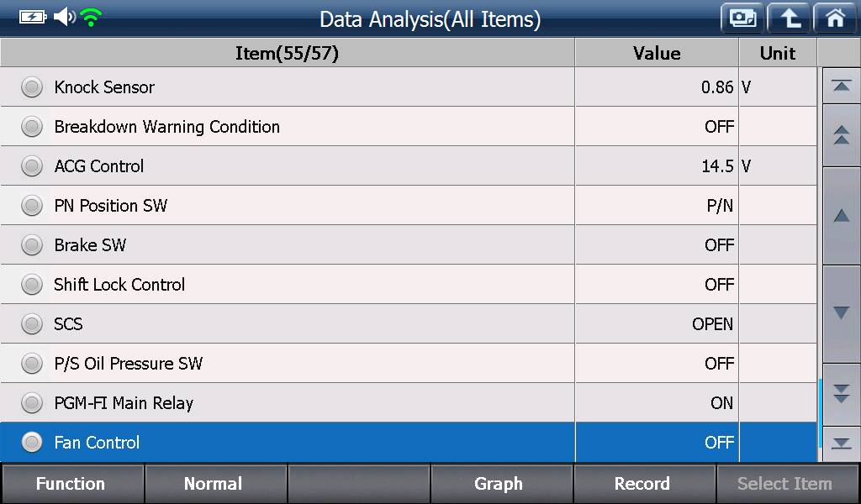Page up with the double up arrow
861x504 pixels.
pyautogui.click(x=841, y=135)
